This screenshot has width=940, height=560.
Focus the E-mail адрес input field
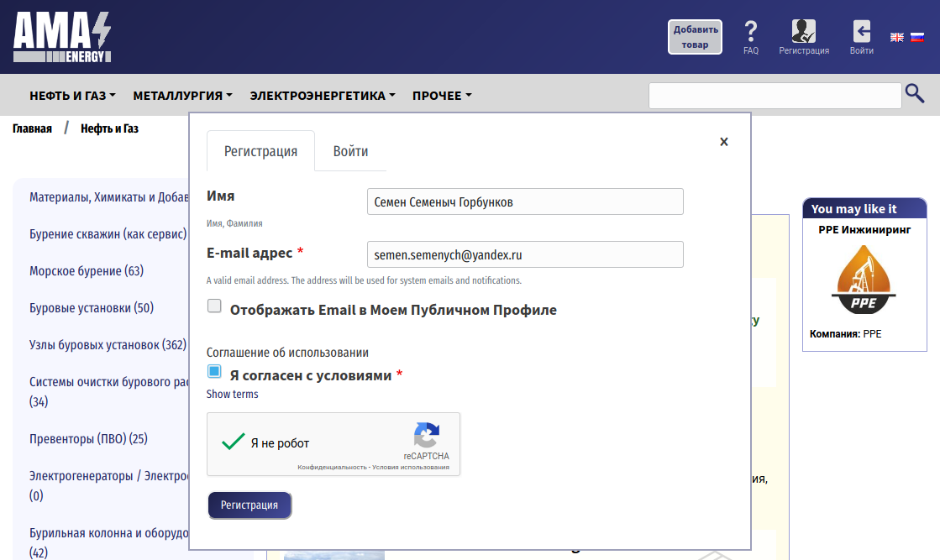525,254
